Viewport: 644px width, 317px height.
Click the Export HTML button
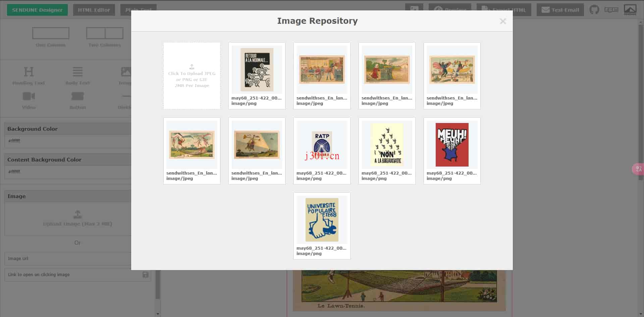pos(504,10)
